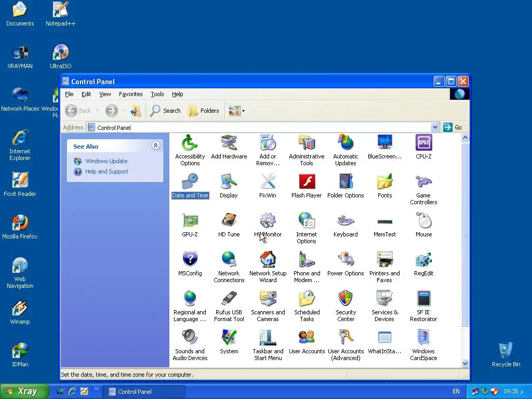532x399 pixels.
Task: Select the SF IE Restorator icon
Action: (423, 306)
